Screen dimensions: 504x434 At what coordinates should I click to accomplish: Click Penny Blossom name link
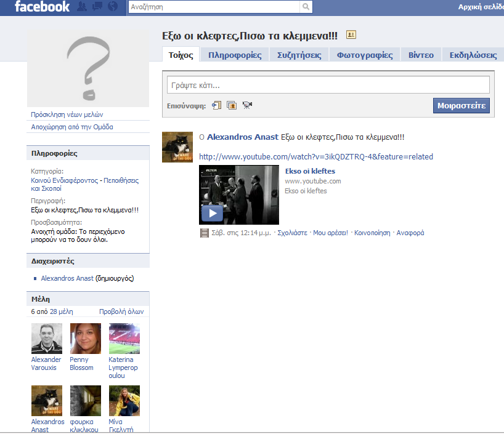pyautogui.click(x=81, y=364)
